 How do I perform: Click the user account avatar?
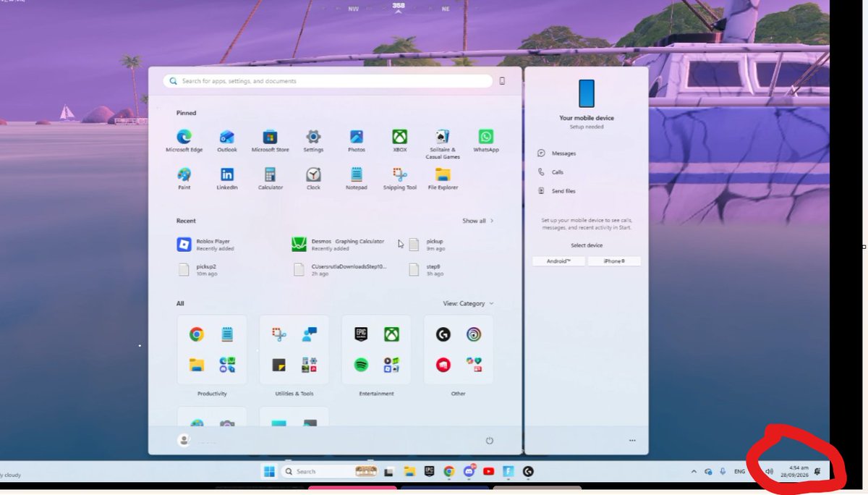[x=184, y=440]
